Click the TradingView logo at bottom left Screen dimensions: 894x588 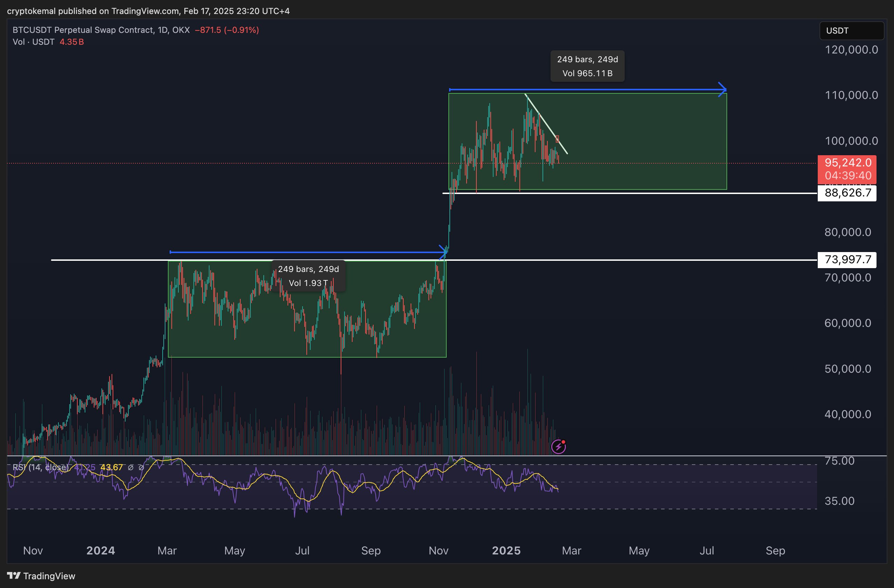41,576
